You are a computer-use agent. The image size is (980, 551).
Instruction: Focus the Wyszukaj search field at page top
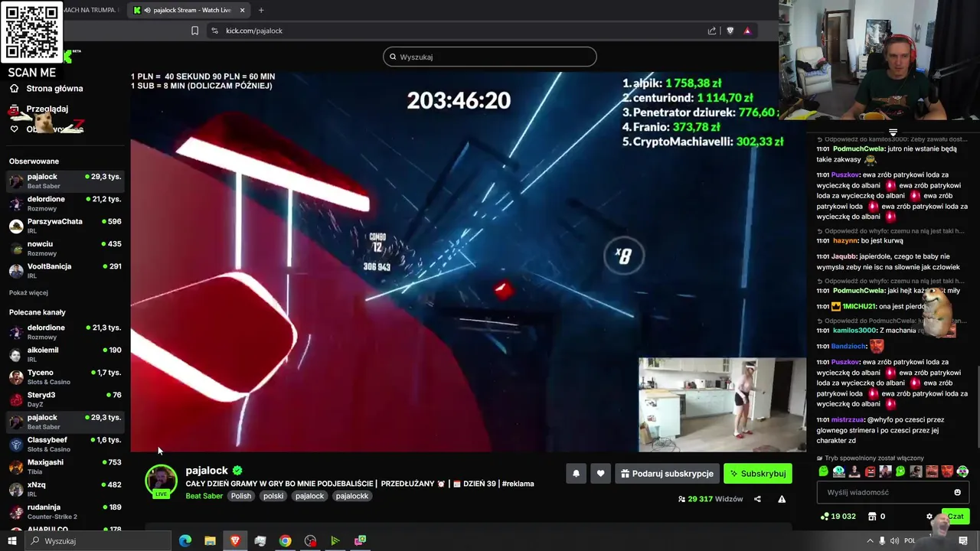point(490,57)
